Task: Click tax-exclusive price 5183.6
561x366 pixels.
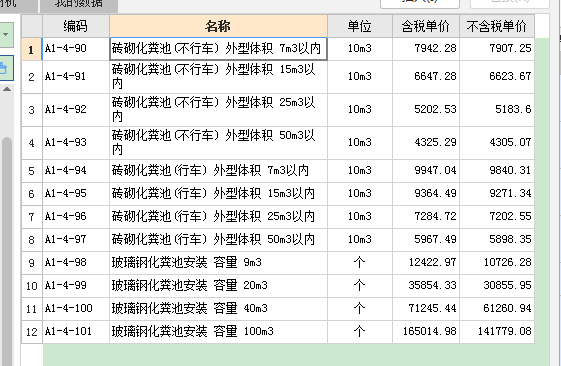Action: (x=497, y=110)
